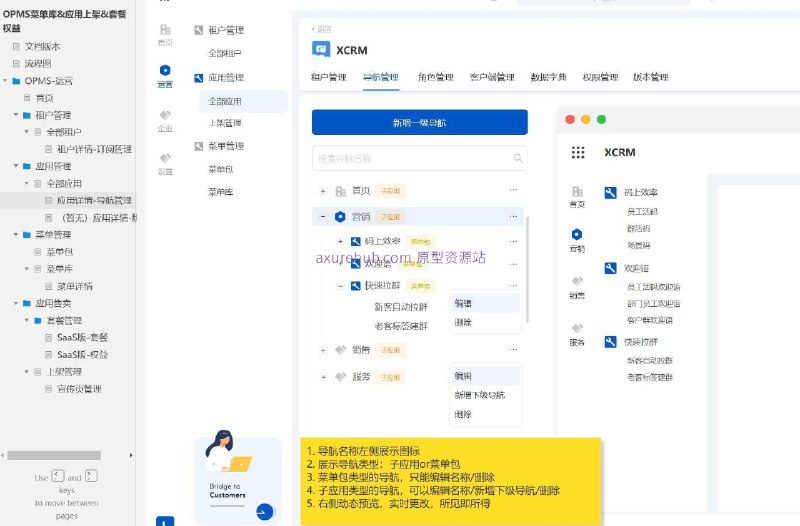Select the 运营 hexagon icon in the rail

pyautogui.click(x=165, y=70)
